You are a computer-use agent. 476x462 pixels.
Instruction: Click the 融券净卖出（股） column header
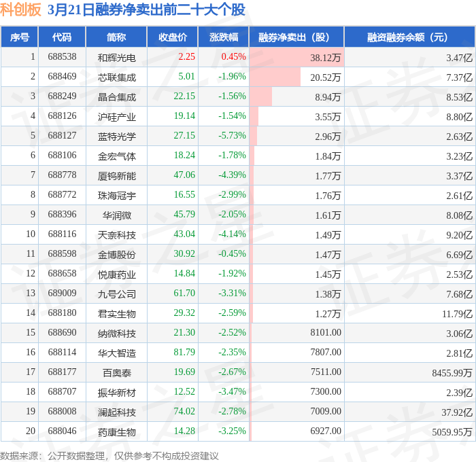click(x=296, y=37)
